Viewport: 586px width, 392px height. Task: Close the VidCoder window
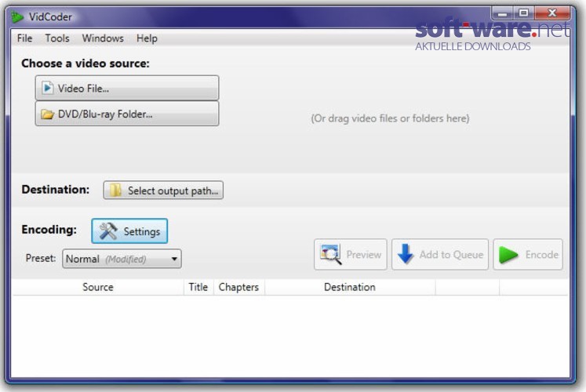pos(552,13)
